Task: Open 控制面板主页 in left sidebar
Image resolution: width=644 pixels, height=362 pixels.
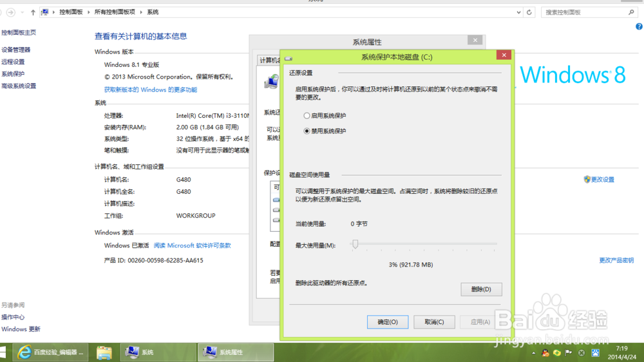Action: point(19,32)
